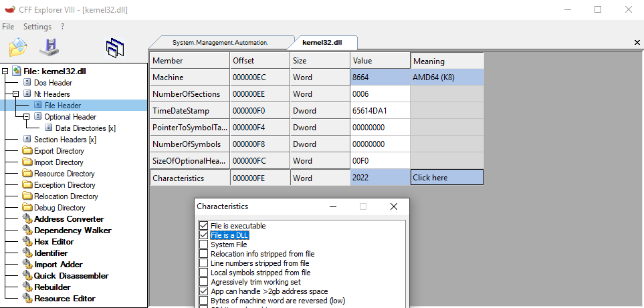The width and height of the screenshot is (644, 308).
Task: Open the File menu
Action: click(8, 27)
